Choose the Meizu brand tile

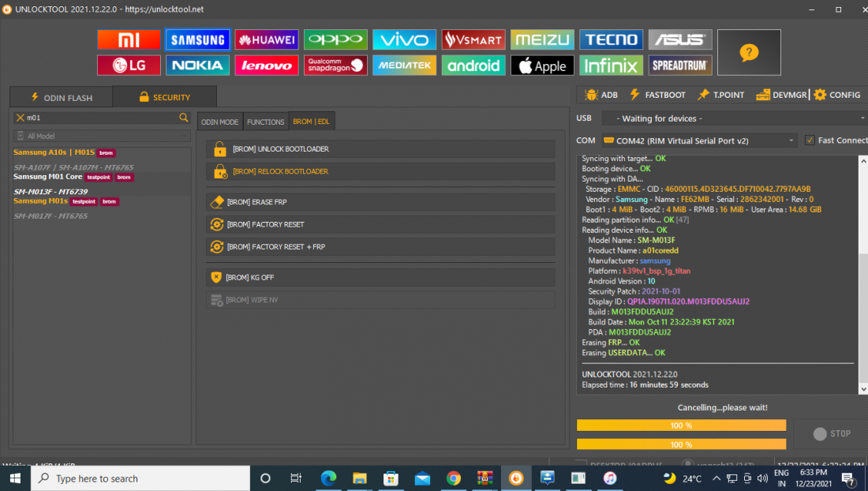click(x=542, y=39)
